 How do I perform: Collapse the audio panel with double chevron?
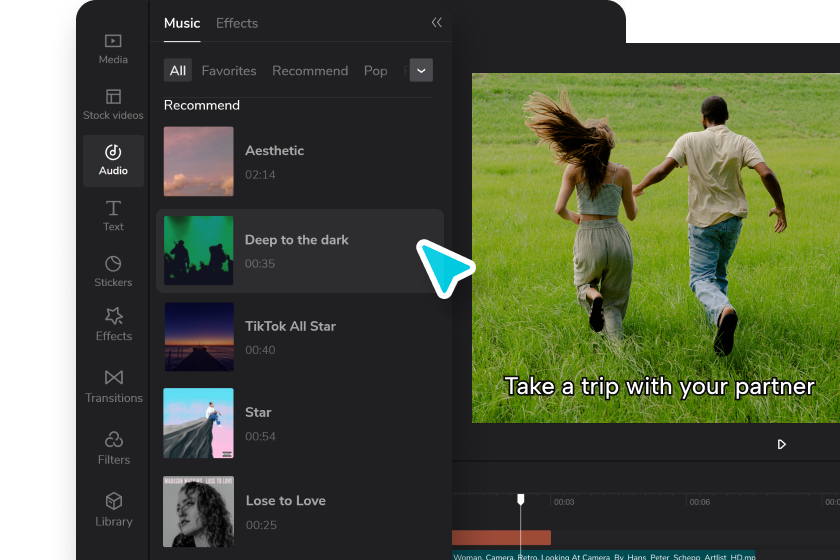(437, 23)
